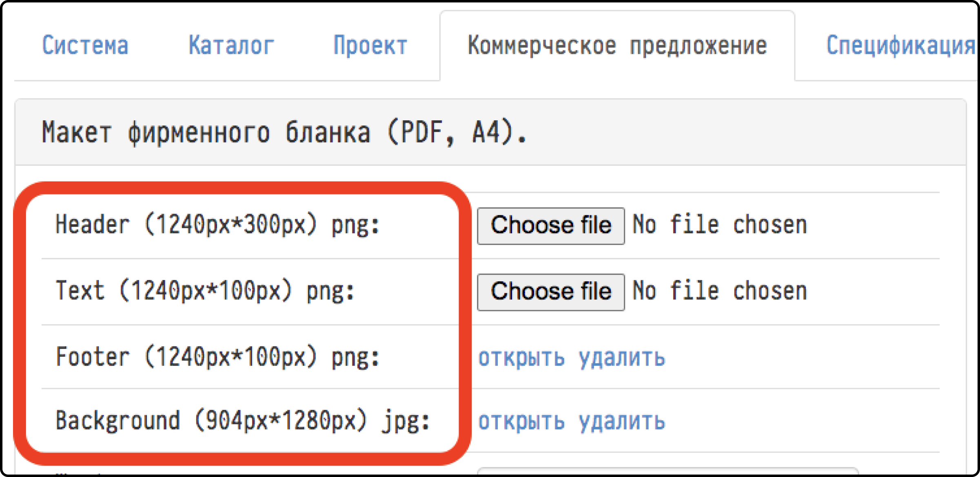Image resolution: width=980 pixels, height=477 pixels.
Task: Click Choose file for the Text png
Action: (x=551, y=292)
